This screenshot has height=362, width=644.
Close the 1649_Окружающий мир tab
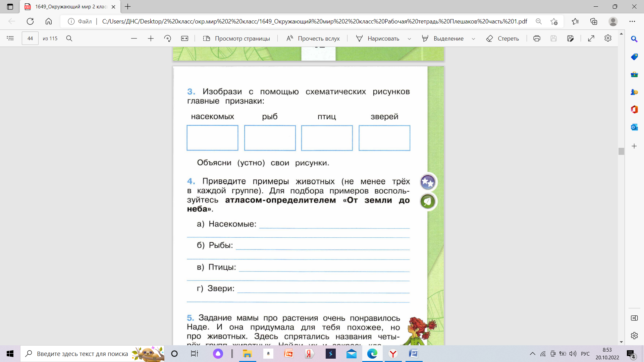pos(113,7)
